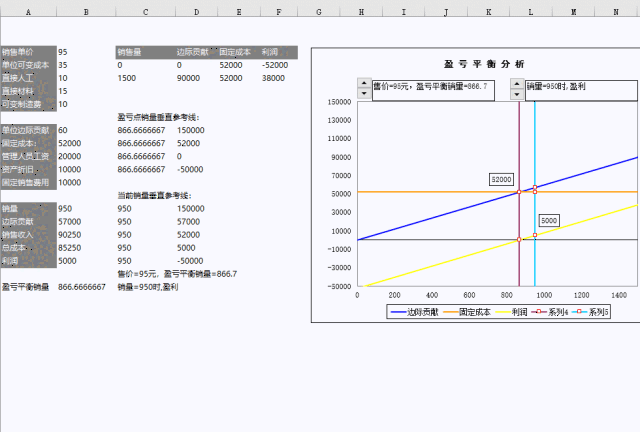Select the 90000 margin contribution cell
Screen dimensions: 640x432
click(x=188, y=78)
